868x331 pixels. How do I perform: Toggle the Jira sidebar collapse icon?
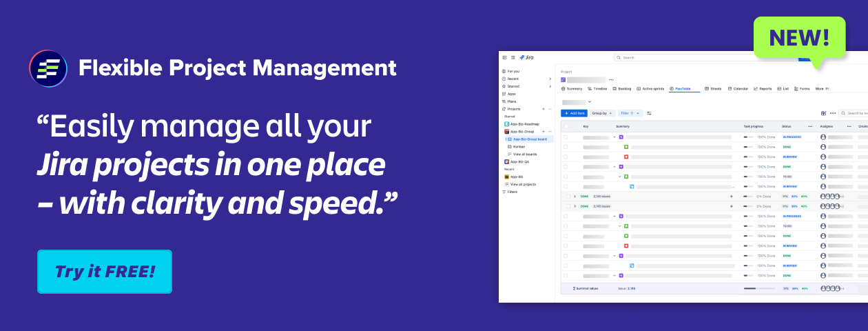tap(504, 57)
